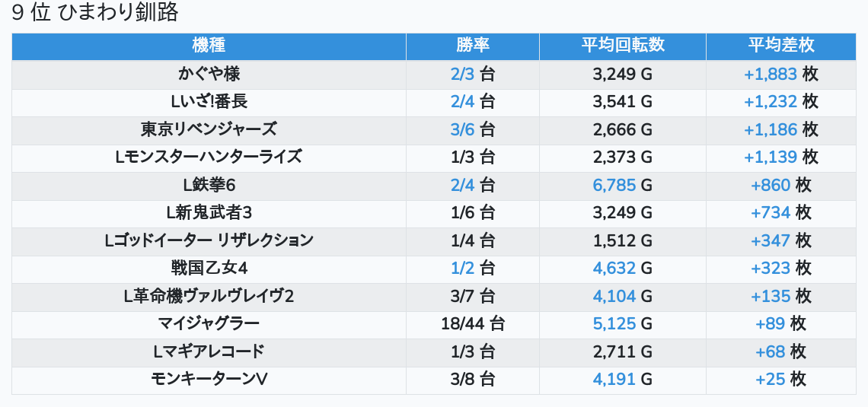Sort by the 勝率 column header
This screenshot has height=407, width=868.
[472, 46]
